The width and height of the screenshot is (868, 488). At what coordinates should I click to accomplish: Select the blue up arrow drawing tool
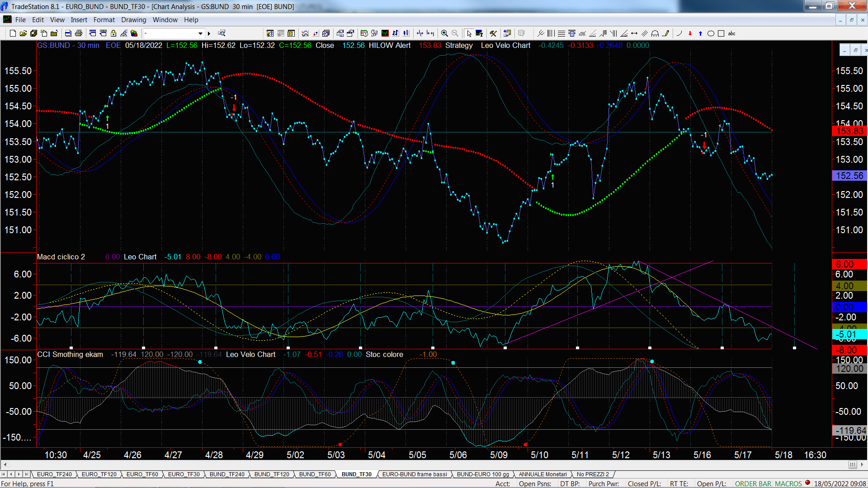coord(700,33)
